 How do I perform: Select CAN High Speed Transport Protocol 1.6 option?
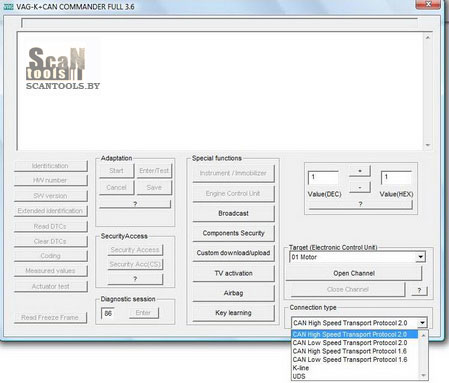tap(354, 351)
